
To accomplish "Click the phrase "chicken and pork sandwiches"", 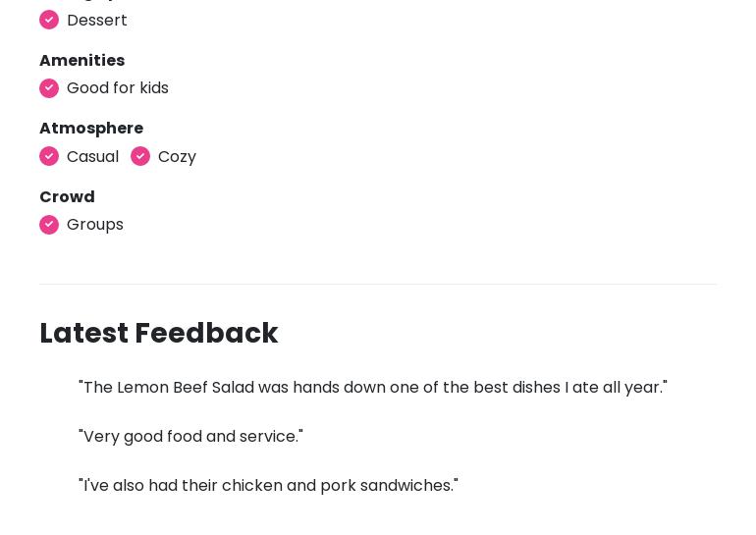I will pos(338,486).
